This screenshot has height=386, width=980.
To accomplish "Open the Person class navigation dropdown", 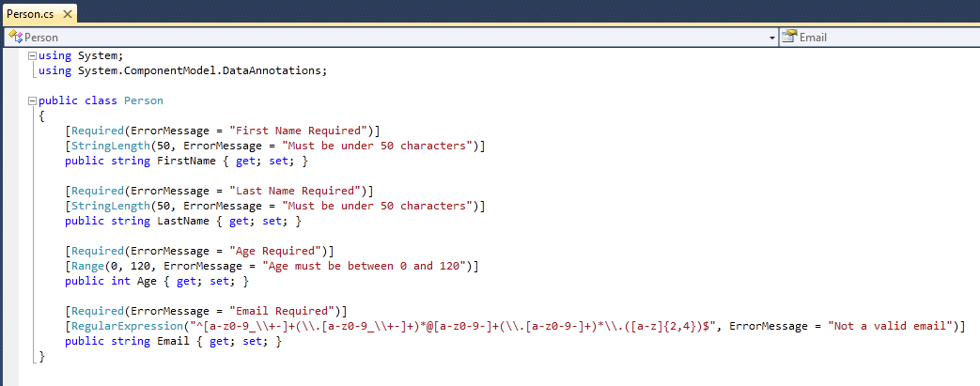I will 771,38.
